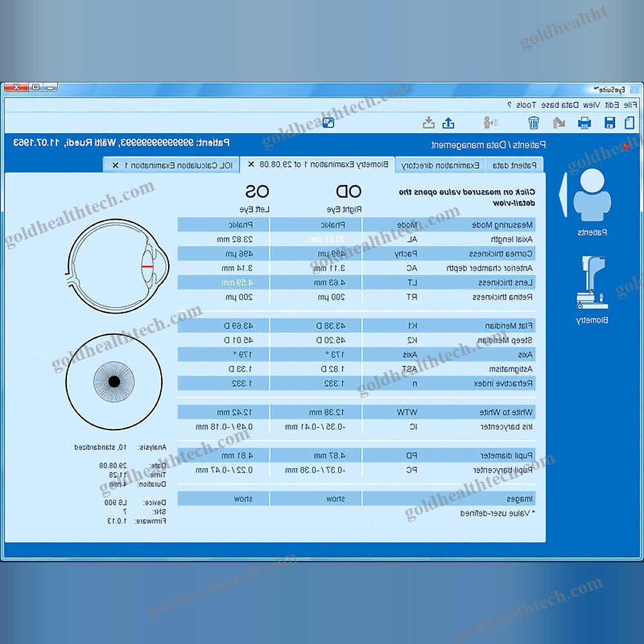Click iris barycenter 0.49 / -0.18 mm

pyautogui.click(x=223, y=427)
